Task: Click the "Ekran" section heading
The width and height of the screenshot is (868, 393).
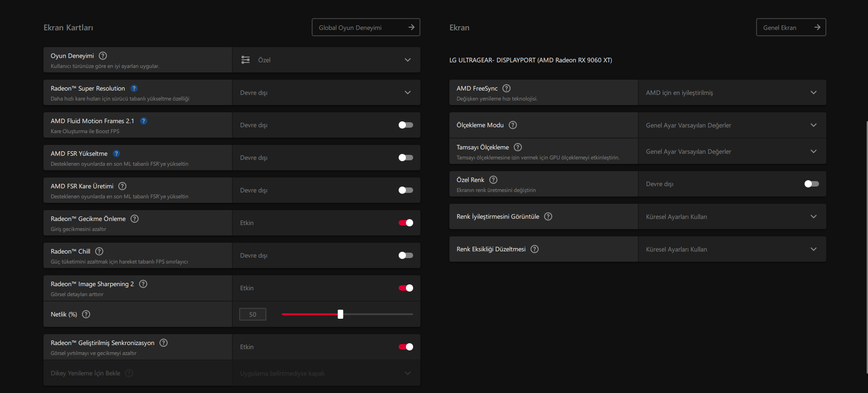Action: [x=459, y=28]
